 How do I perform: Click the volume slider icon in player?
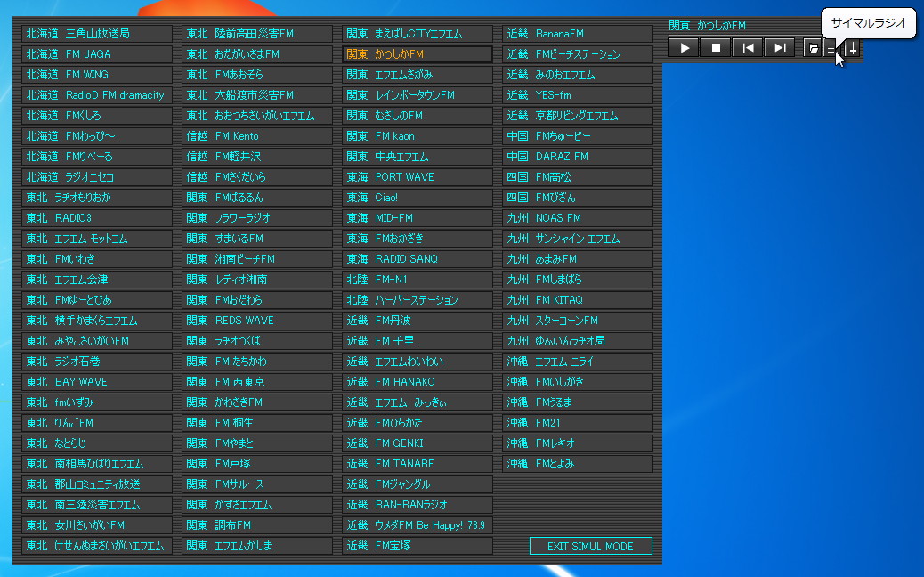(853, 48)
